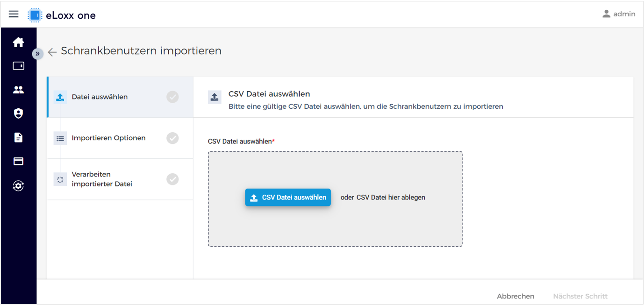This screenshot has height=305, width=644.
Task: Click the checkmark on 'Verarbeiten importierter Datei' step
Action: [x=172, y=179]
